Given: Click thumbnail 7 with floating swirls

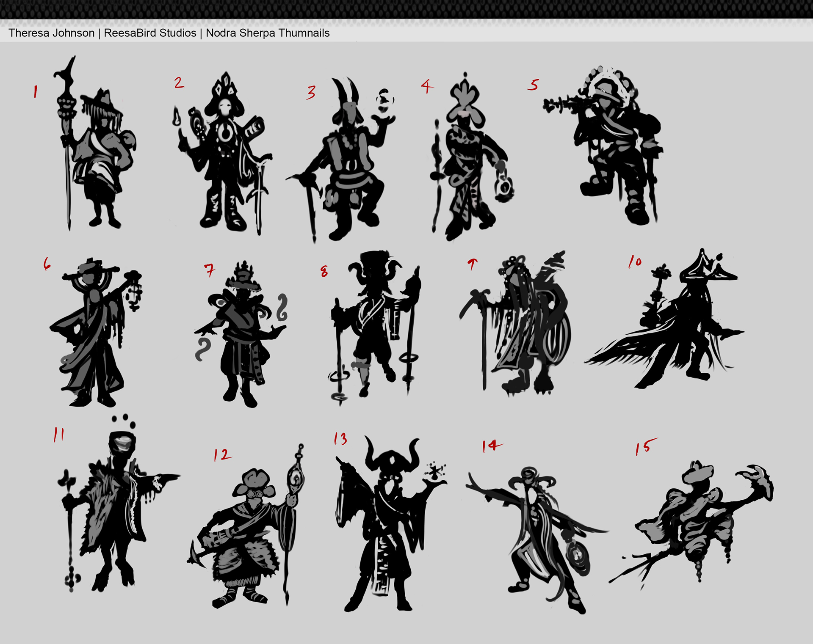Looking at the screenshot, I should [241, 334].
